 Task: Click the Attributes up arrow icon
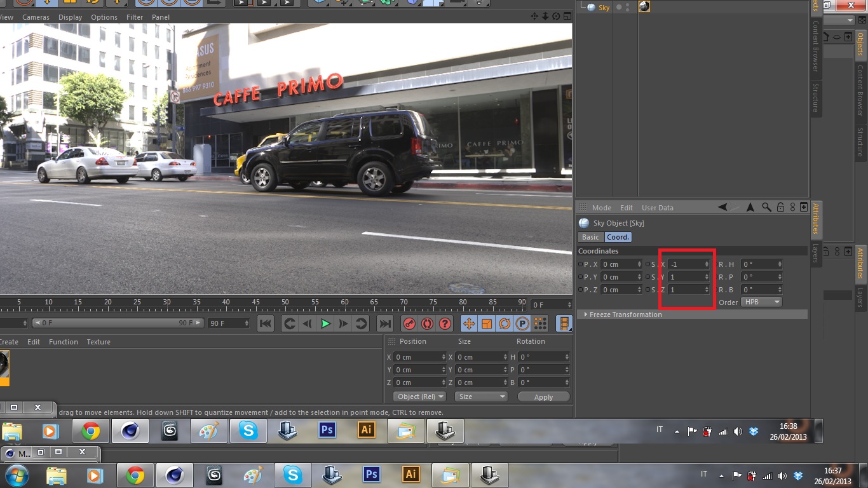[x=750, y=207]
